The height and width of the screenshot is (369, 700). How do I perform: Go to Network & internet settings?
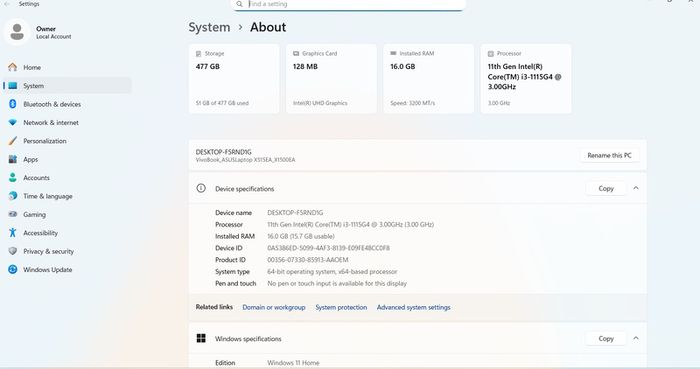coord(67,122)
